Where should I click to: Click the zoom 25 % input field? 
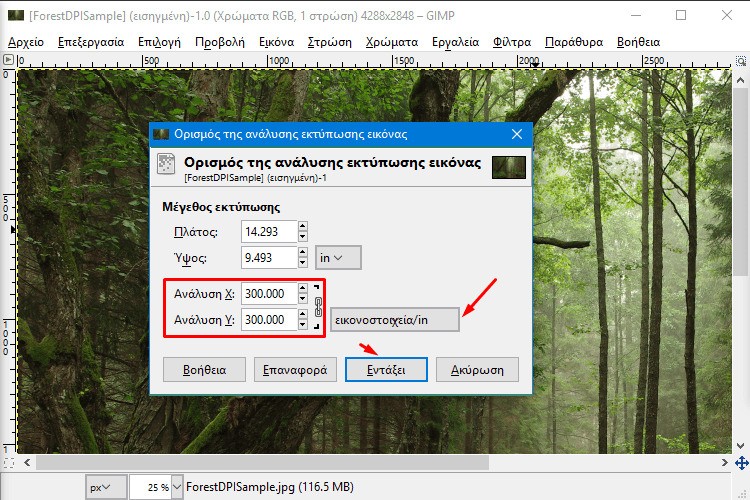(150, 487)
